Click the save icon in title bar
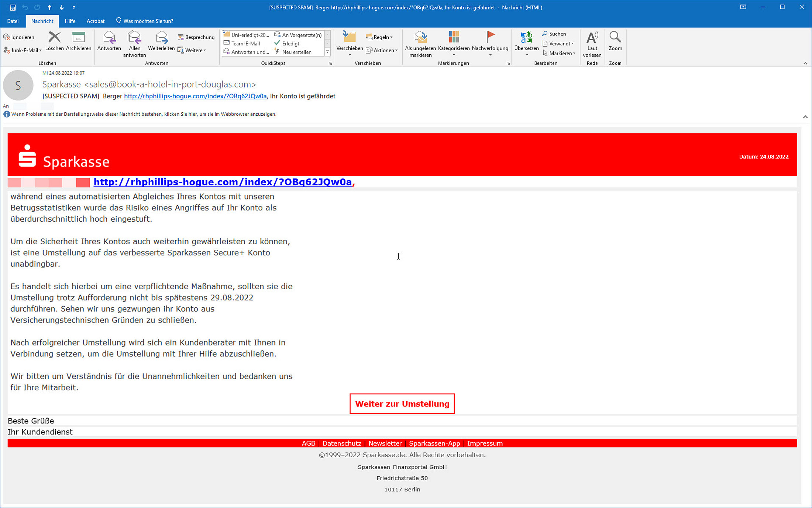The image size is (812, 508). 13,7
